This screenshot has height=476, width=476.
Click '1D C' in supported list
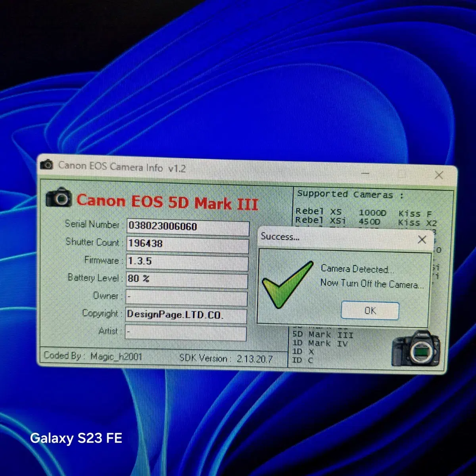click(303, 360)
